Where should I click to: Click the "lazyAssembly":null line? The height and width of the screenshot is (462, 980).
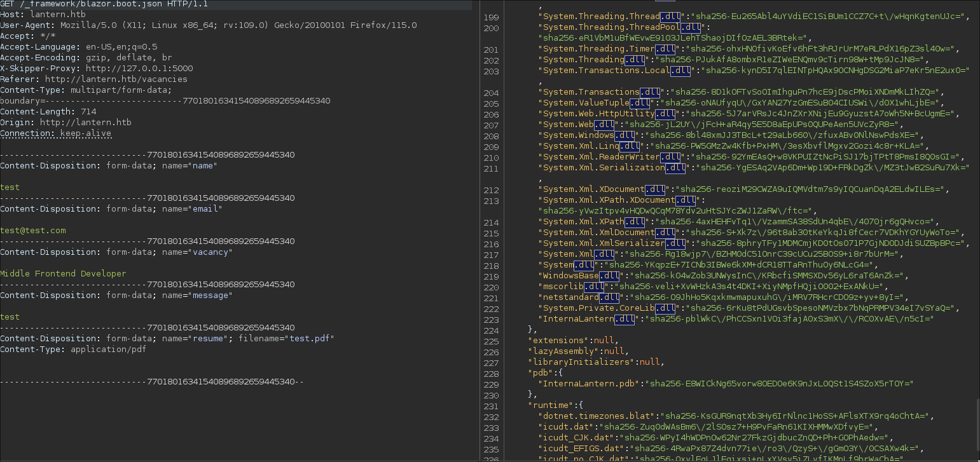(x=577, y=351)
